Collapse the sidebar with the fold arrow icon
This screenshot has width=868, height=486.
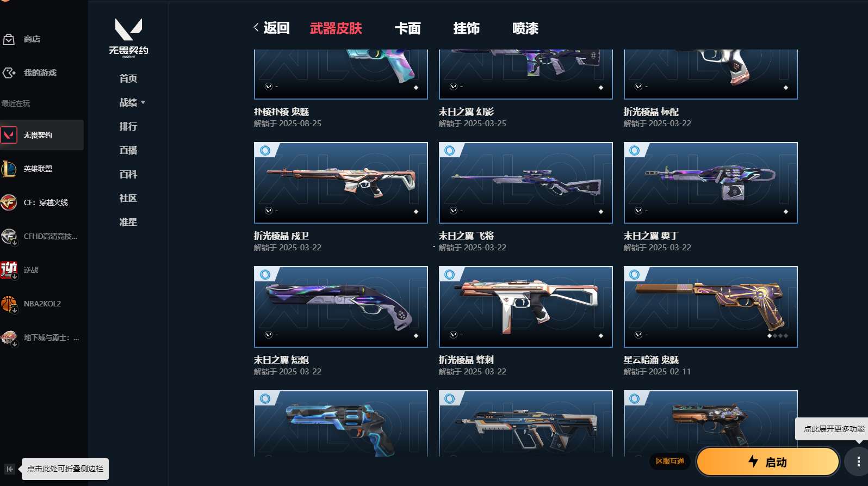pyautogui.click(x=10, y=469)
